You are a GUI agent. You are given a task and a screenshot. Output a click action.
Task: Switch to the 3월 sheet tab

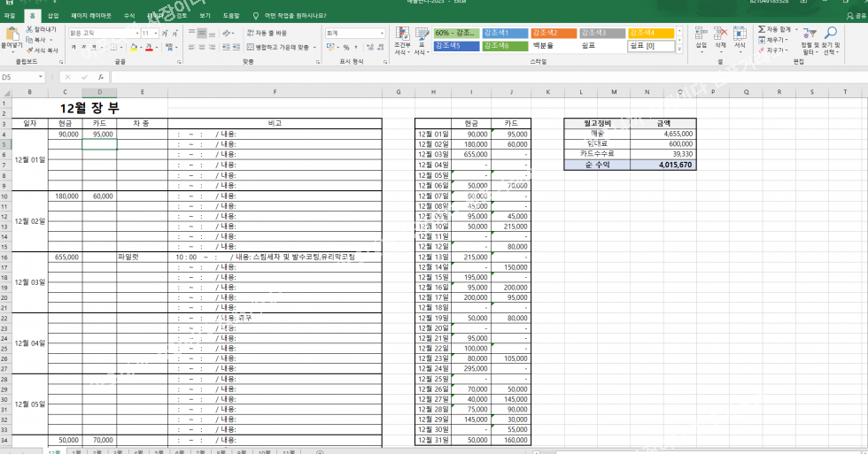pos(118,450)
